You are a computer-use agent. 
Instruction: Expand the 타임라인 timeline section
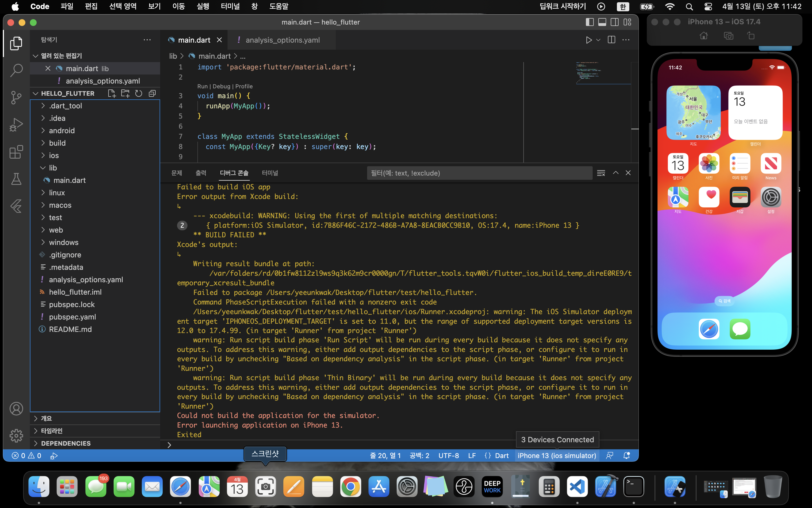click(x=95, y=431)
